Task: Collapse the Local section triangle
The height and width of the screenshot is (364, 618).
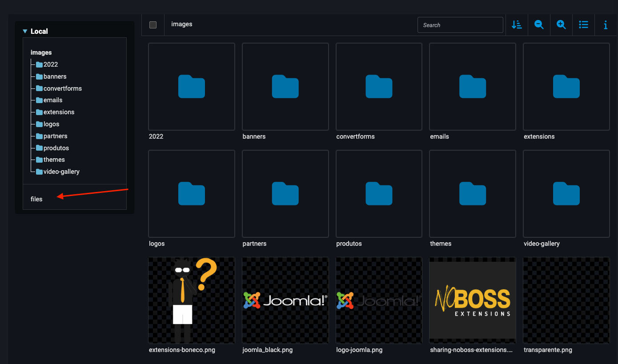Action: [x=25, y=32]
